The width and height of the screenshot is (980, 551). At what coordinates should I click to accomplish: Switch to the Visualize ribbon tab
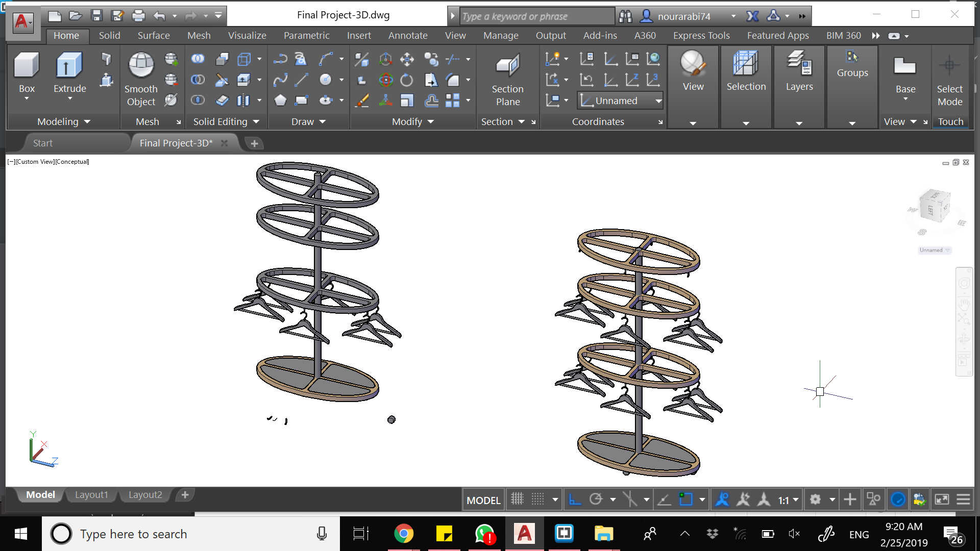pos(247,36)
